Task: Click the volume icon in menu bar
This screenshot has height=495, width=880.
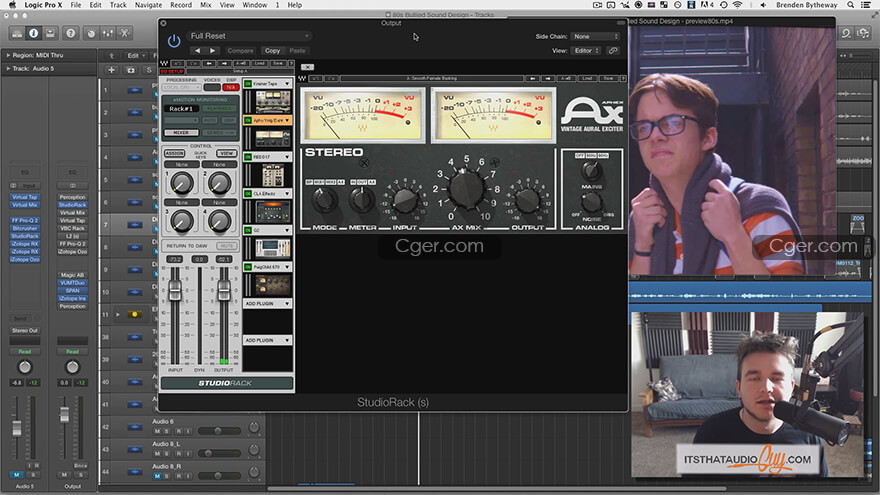Action: (763, 5)
